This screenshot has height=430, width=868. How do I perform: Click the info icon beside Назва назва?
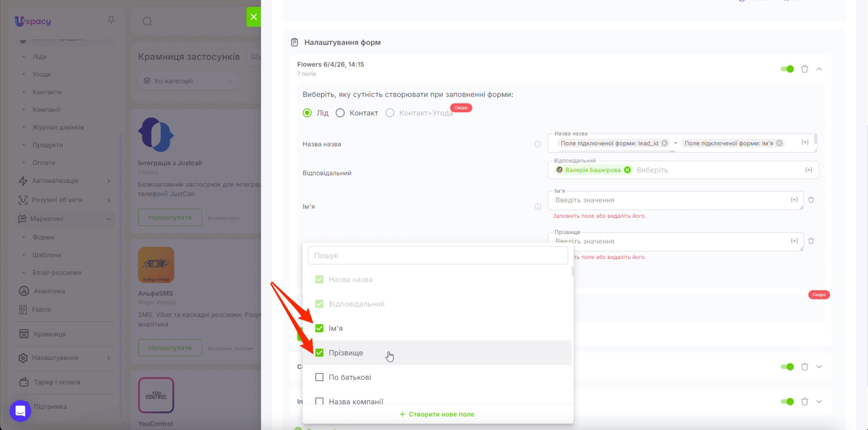click(538, 144)
